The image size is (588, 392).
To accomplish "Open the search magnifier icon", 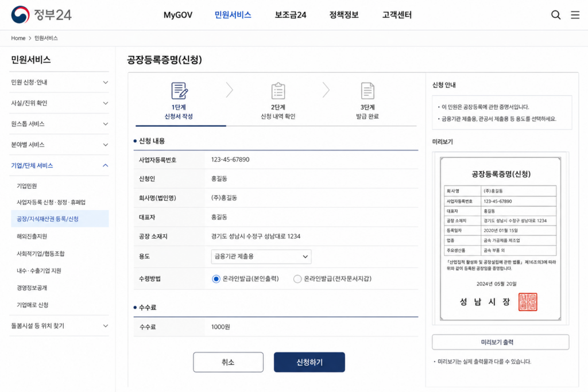I will 556,15.
